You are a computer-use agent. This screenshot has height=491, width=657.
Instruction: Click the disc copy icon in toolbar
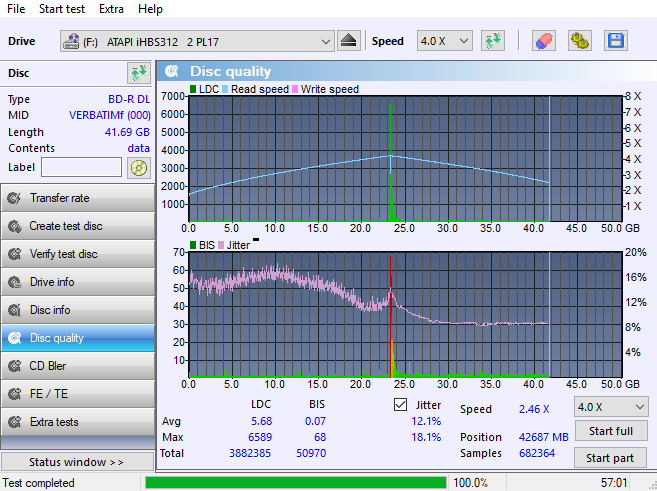tap(579, 41)
